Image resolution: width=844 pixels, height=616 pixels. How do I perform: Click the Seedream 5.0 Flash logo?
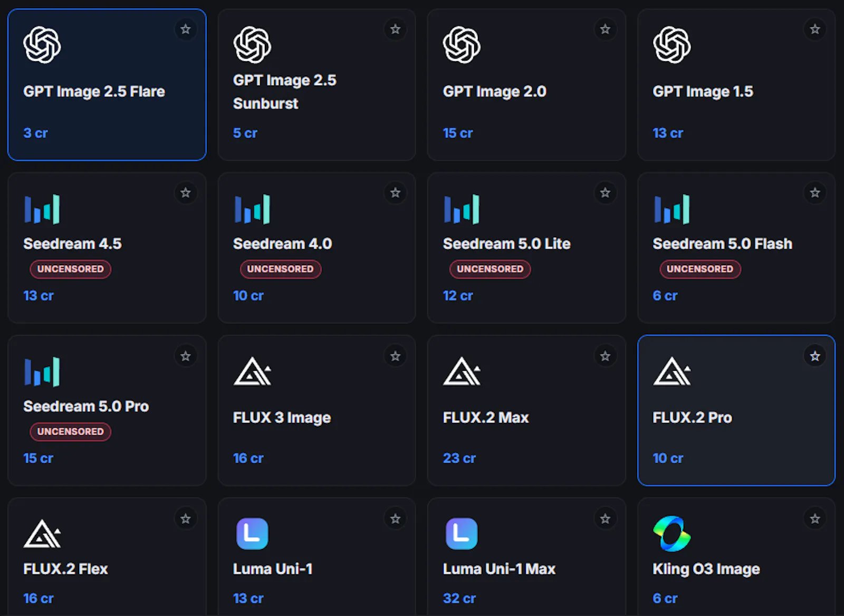[672, 209]
